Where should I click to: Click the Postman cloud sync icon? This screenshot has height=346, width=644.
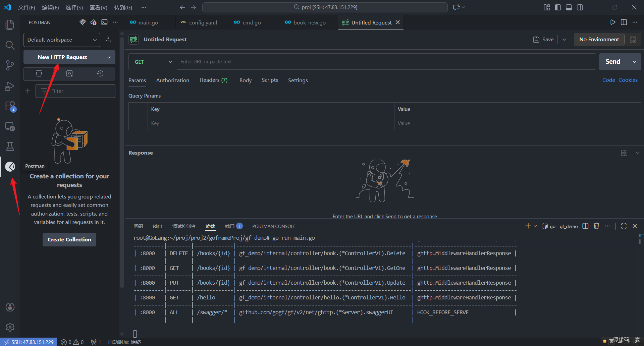(x=94, y=22)
